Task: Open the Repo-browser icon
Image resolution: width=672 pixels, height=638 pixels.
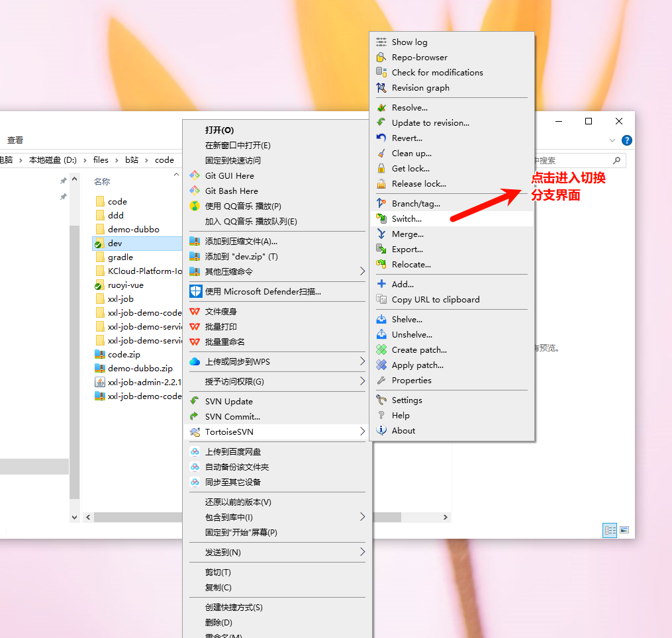Action: [381, 58]
